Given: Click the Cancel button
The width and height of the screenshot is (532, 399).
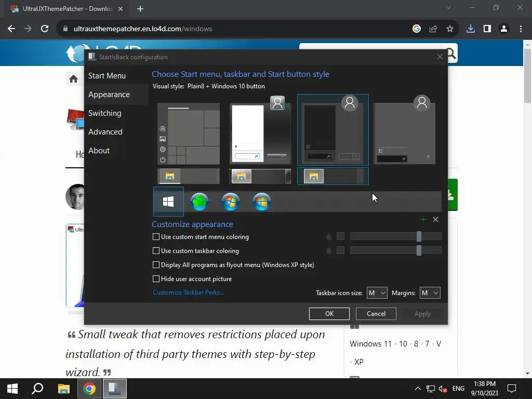Looking at the screenshot, I should pos(376,314).
